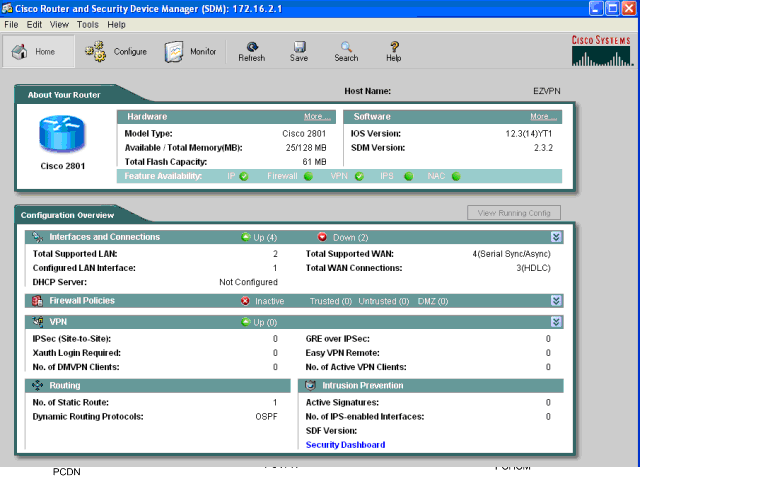The image size is (768, 480).
Task: Click the Easy VPN Remote label
Action: point(342,353)
